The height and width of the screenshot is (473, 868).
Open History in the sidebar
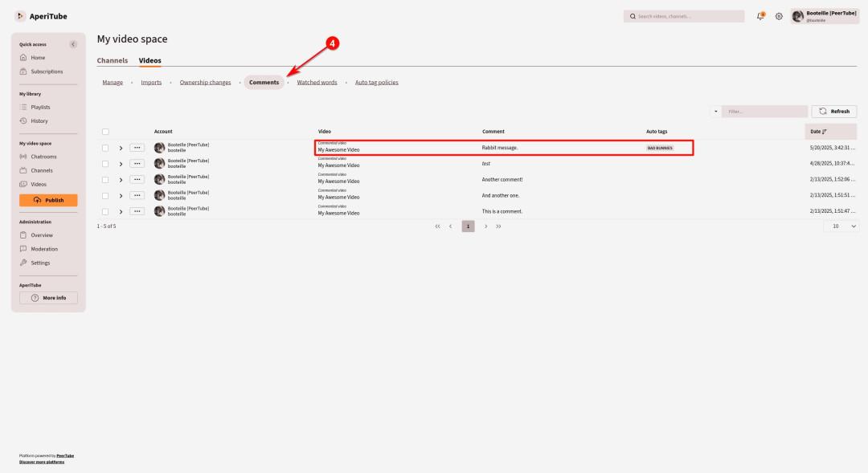coord(39,120)
